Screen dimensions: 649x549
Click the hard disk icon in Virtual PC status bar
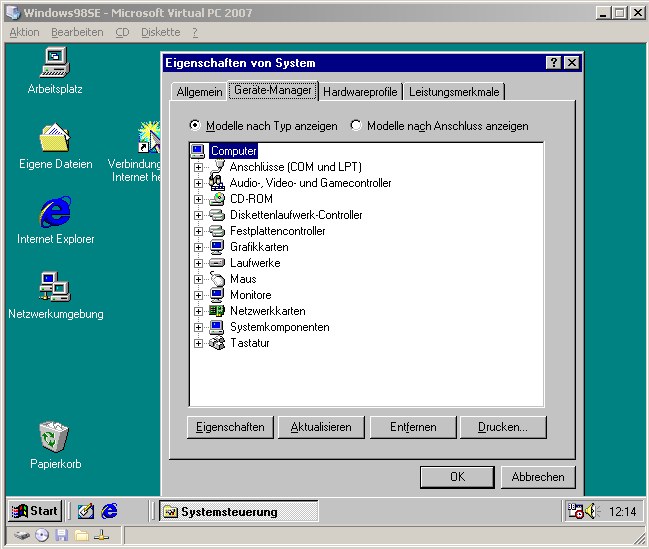[x=22, y=535]
